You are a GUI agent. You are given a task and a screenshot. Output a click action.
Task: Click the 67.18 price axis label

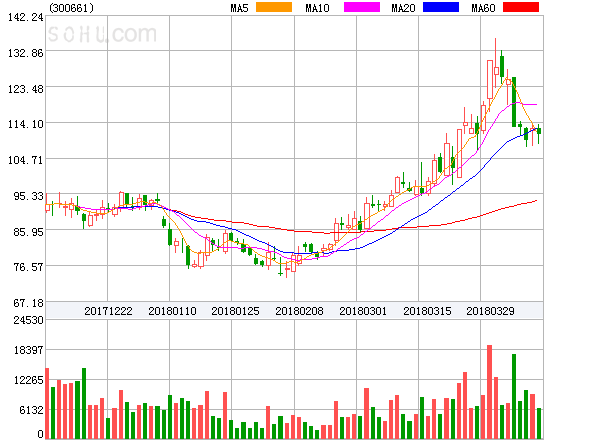click(29, 303)
